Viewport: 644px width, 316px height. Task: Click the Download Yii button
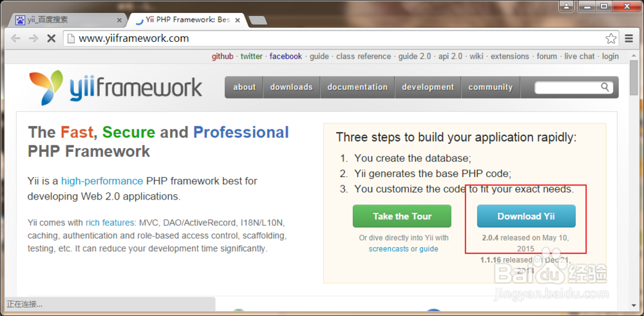coord(526,216)
